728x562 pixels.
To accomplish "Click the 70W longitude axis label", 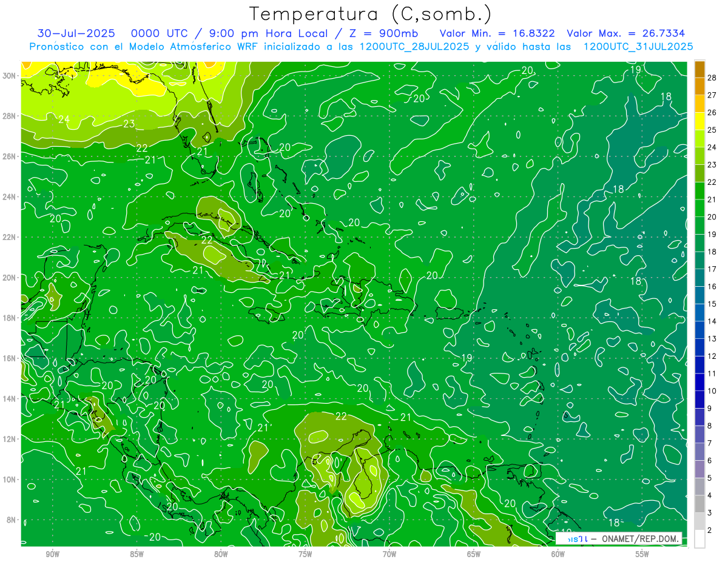I will 389,554.
